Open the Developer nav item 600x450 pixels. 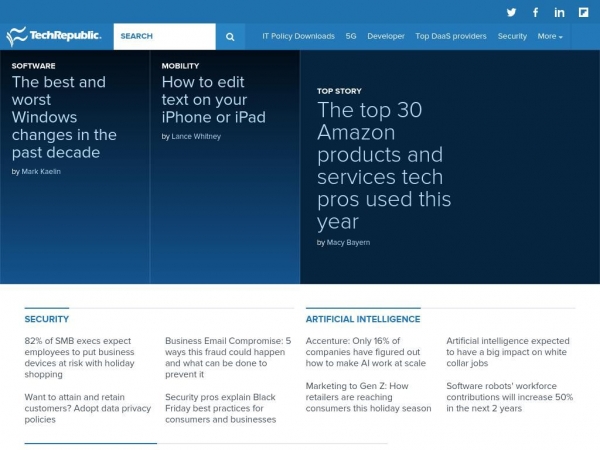click(x=386, y=36)
